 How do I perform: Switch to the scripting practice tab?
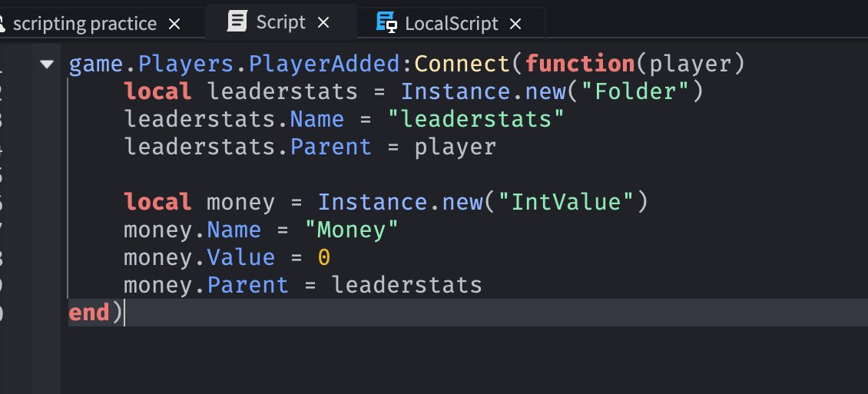(84, 24)
